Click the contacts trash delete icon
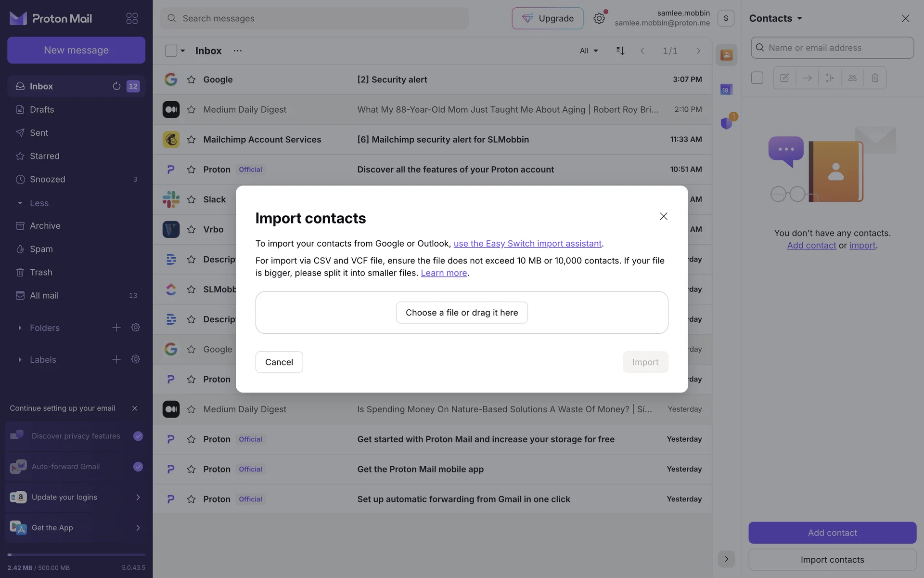 click(874, 78)
